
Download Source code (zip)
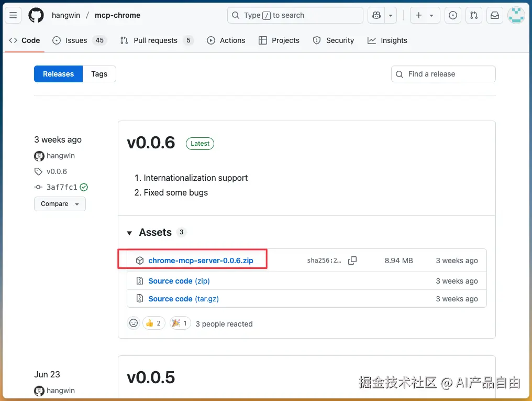coord(179,281)
